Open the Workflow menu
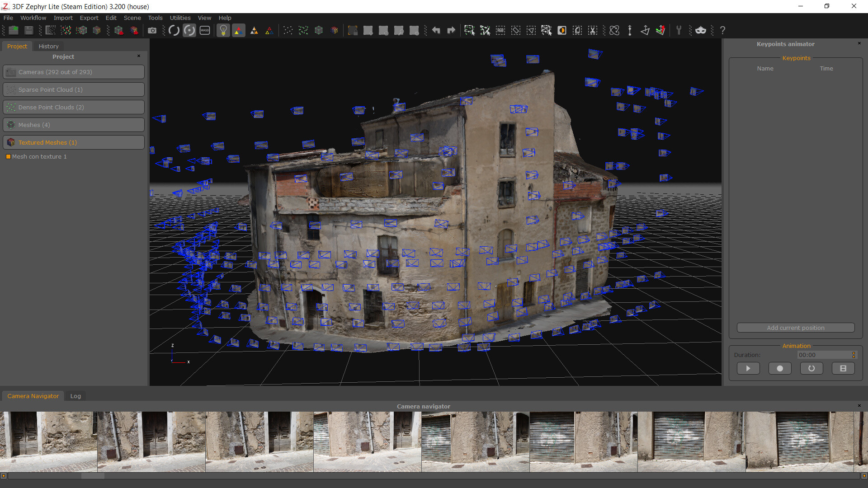 click(33, 17)
